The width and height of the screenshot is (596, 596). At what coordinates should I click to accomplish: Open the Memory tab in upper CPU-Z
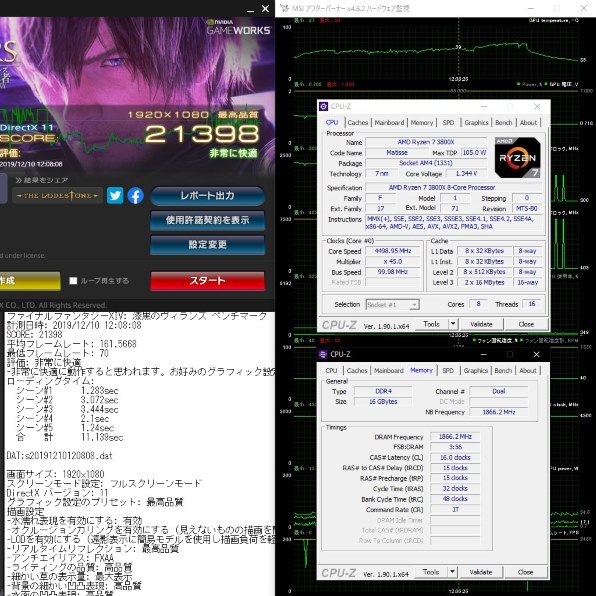click(x=422, y=122)
